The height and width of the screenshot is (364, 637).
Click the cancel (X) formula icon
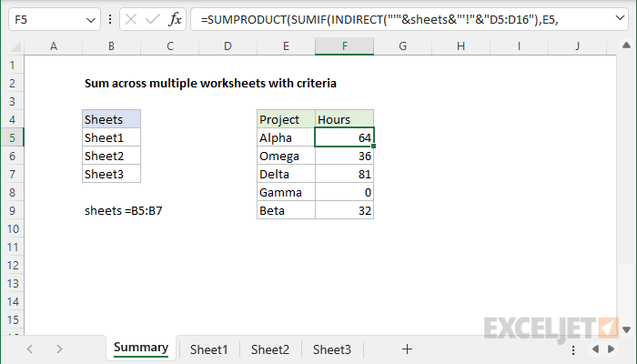tap(131, 19)
